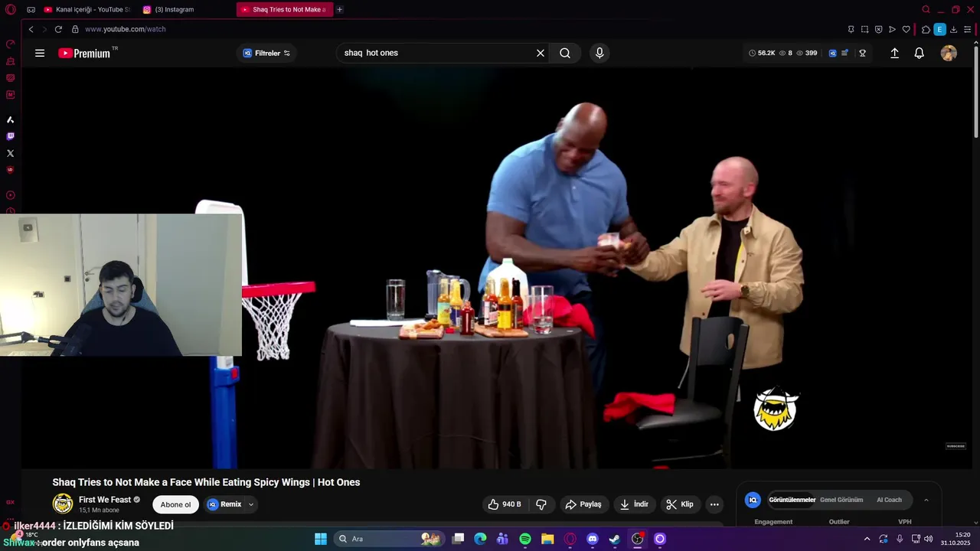Viewport: 980px width, 551px height.
Task: Dislike the video with thumbs-down
Action: coord(541,504)
